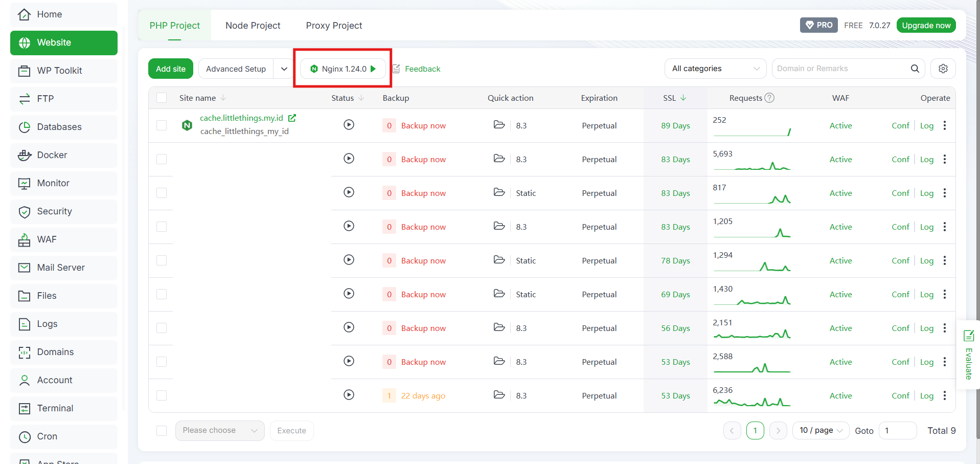Click the Upgrade now button

click(926, 25)
